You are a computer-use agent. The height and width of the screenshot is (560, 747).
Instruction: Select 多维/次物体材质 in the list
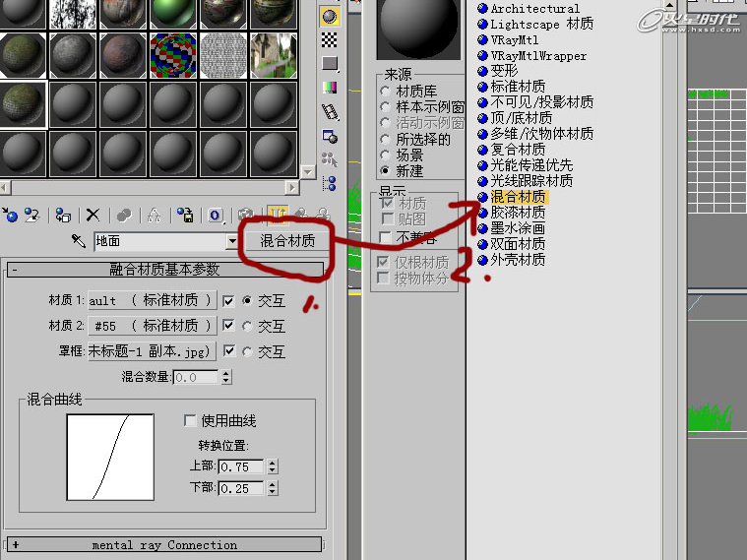542,134
